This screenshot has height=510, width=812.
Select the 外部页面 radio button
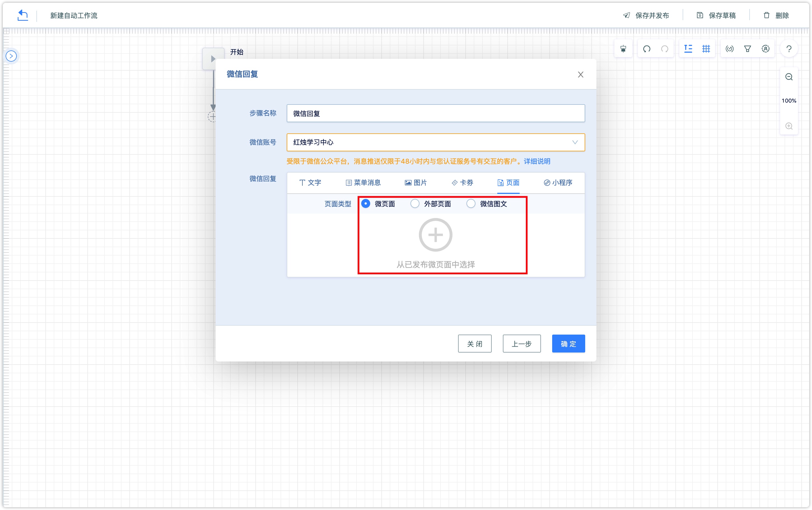click(x=415, y=204)
